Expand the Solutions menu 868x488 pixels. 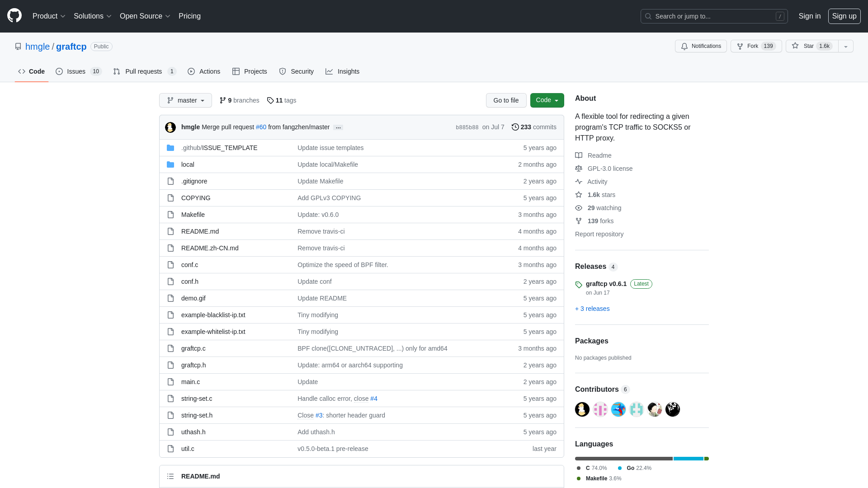tap(93, 16)
